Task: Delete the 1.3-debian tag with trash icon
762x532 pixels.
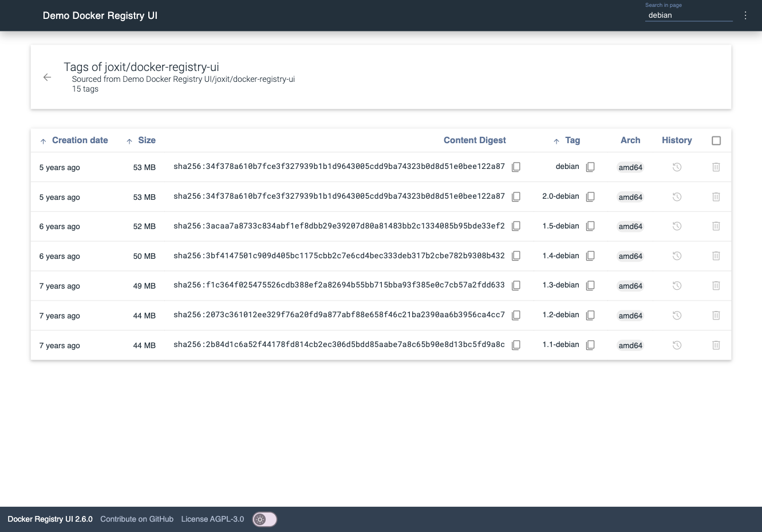Action: [x=716, y=285]
